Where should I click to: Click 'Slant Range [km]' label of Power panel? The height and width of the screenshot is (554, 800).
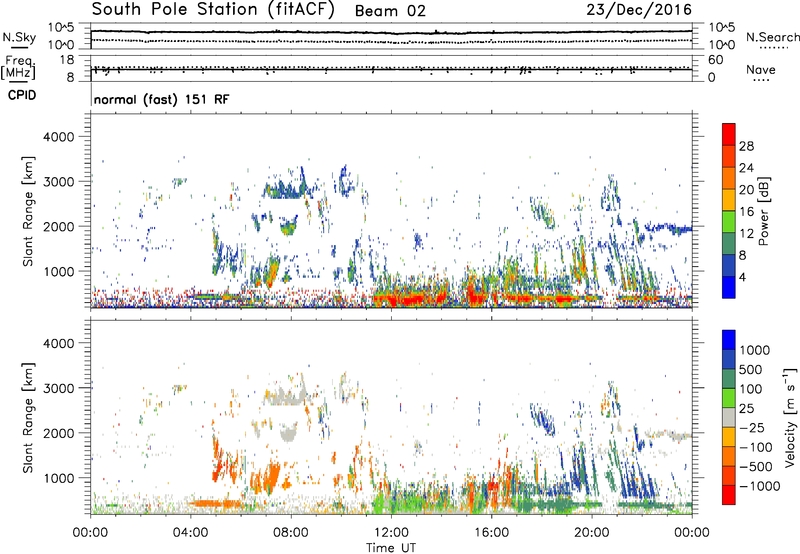point(28,211)
